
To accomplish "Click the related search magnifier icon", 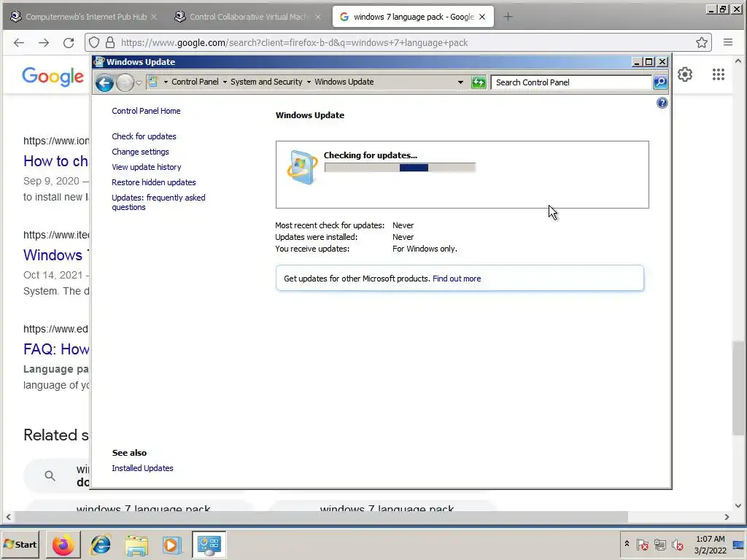I will [50, 475].
